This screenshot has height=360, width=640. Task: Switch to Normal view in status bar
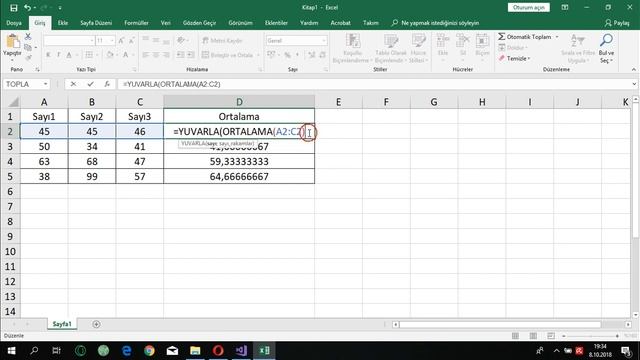(516, 336)
